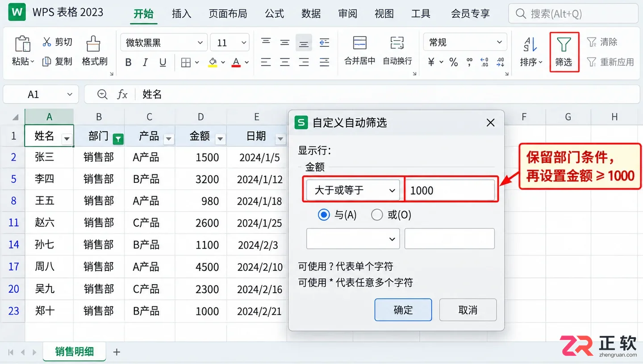Click the value field containing 1000

tap(450, 190)
